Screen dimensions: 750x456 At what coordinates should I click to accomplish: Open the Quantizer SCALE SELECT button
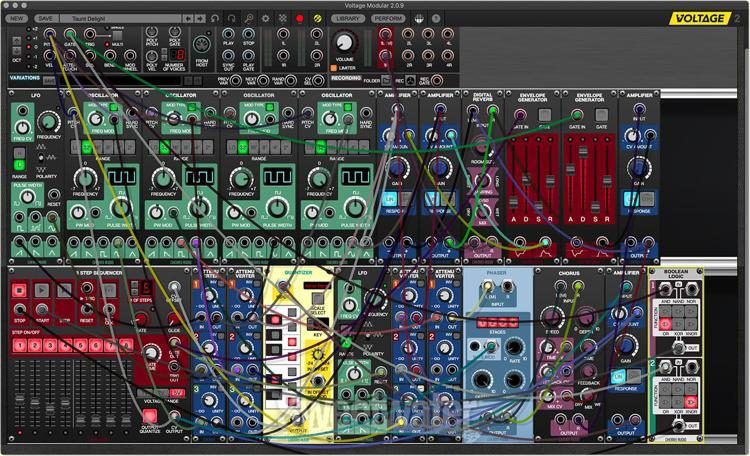[x=318, y=299]
